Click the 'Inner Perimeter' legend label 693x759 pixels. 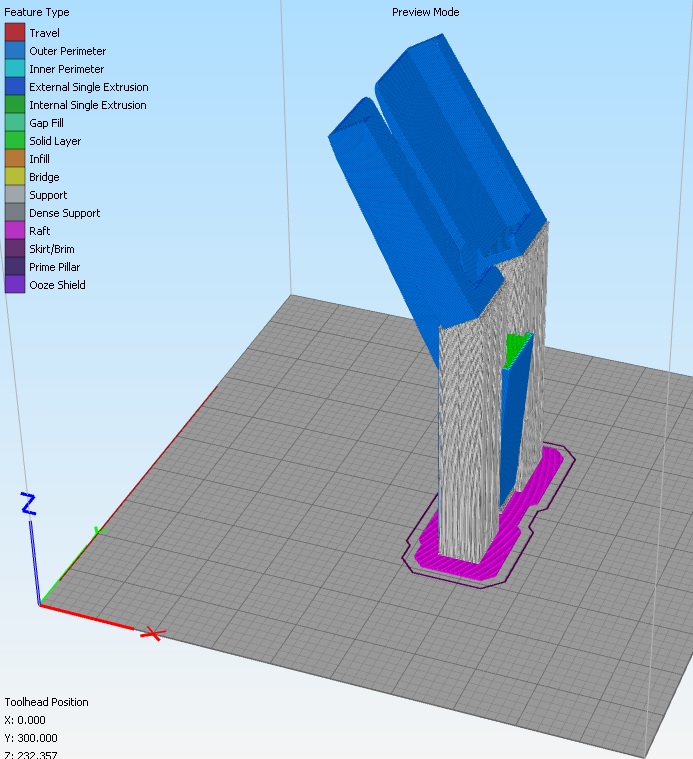coord(66,69)
